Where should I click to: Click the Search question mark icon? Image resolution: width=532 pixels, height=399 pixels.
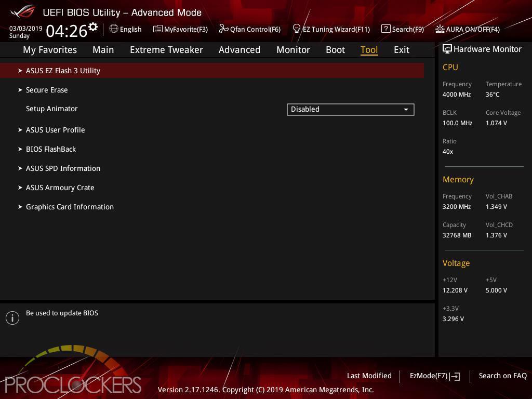386,29
